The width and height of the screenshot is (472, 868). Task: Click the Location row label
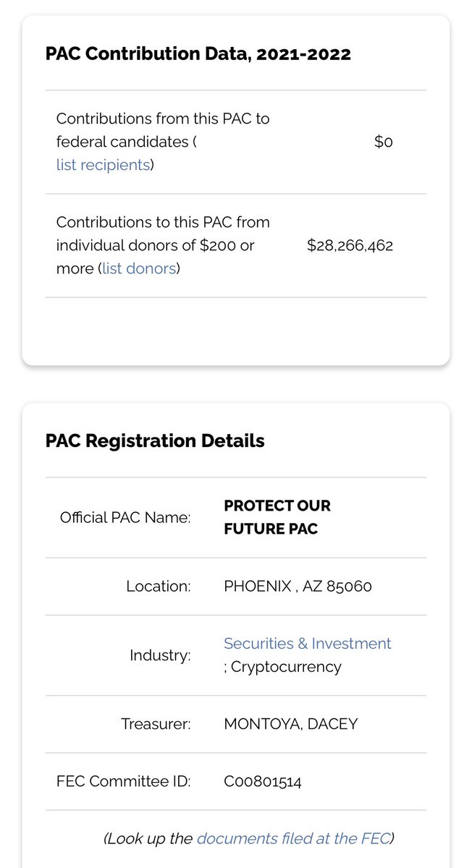pyautogui.click(x=158, y=587)
